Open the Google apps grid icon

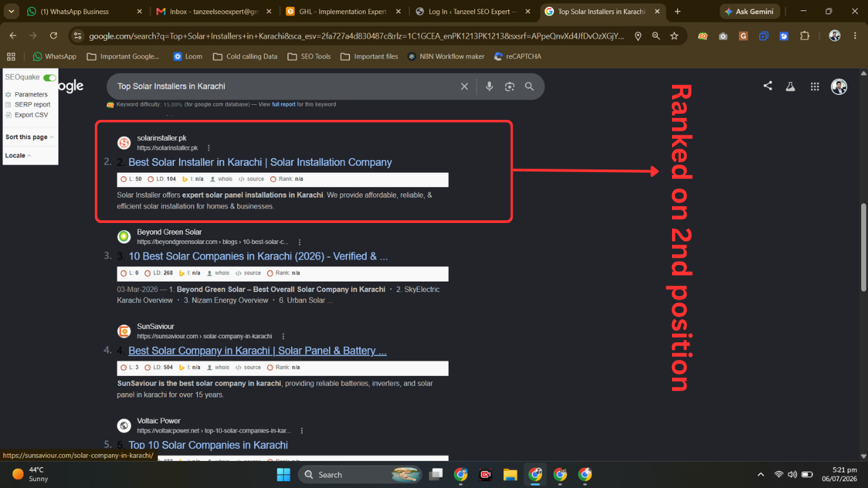[x=815, y=86]
